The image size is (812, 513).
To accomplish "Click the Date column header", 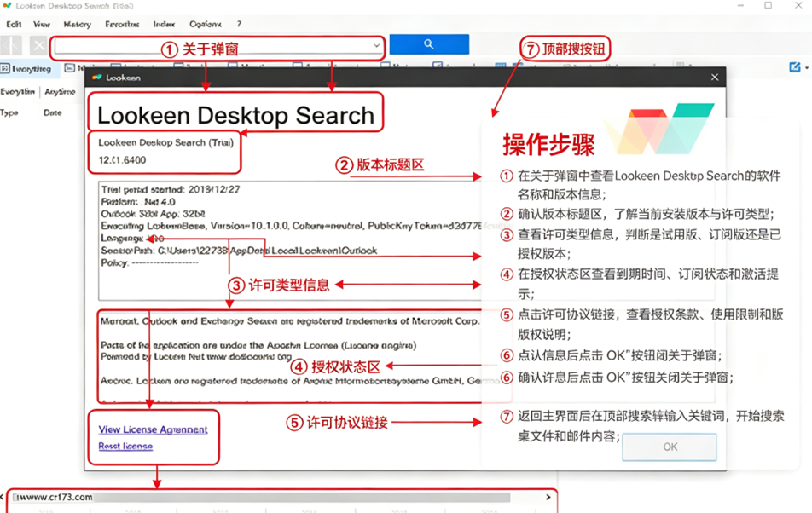I will pos(53,112).
